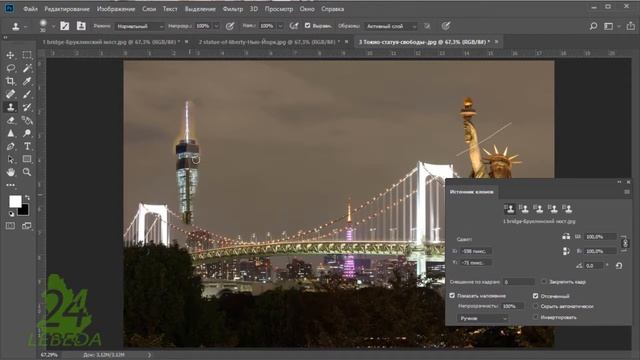This screenshot has height=360, width=640.
Task: Toggle pressure for size icon
Action: coord(446,26)
